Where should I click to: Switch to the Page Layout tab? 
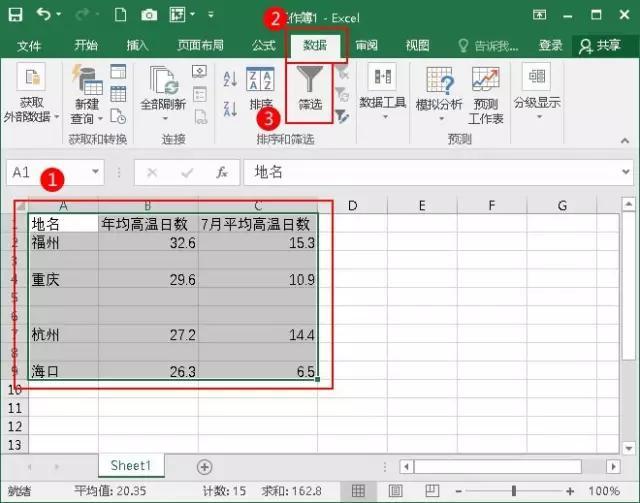[x=200, y=45]
